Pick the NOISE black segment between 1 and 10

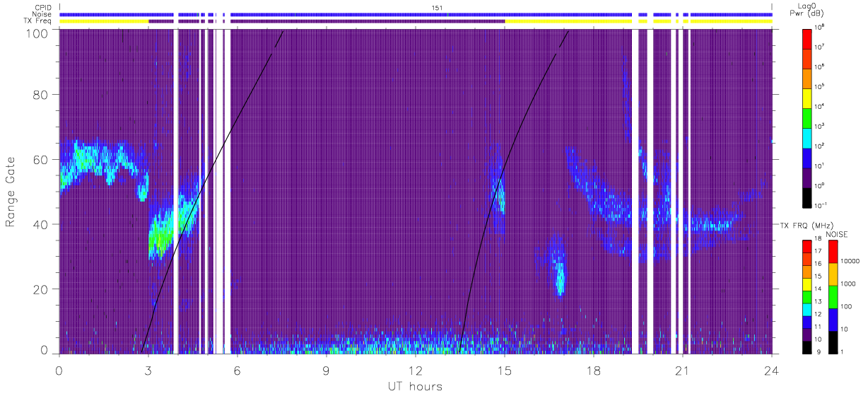[x=833, y=341]
